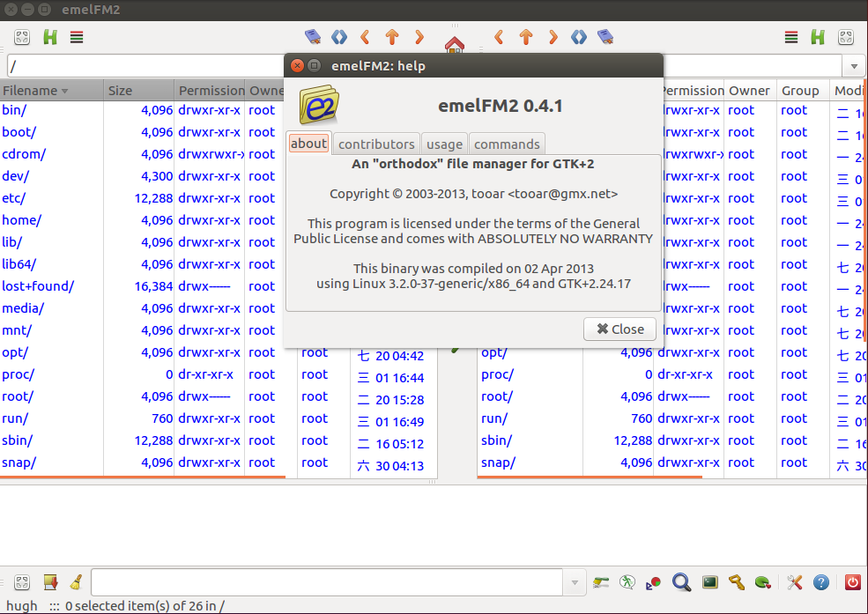Click the magnifier find icon in bottom toolbar
Screen dimensions: 868x614
point(681,582)
